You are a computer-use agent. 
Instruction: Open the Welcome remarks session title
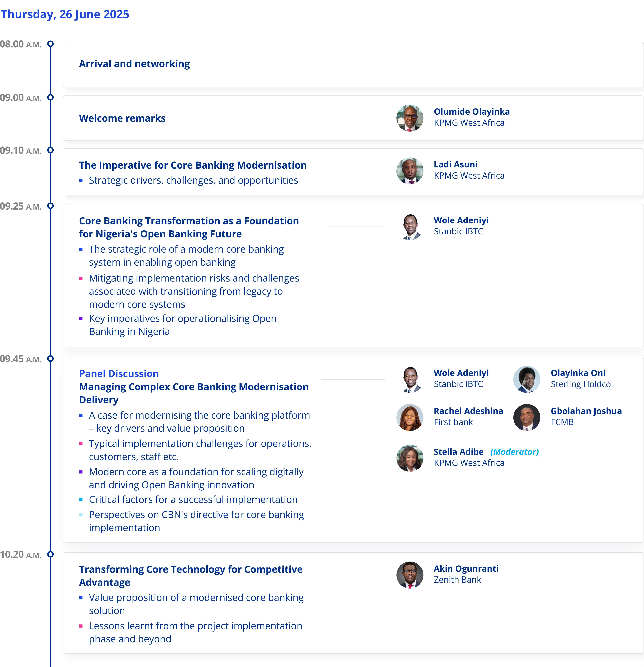(x=122, y=118)
